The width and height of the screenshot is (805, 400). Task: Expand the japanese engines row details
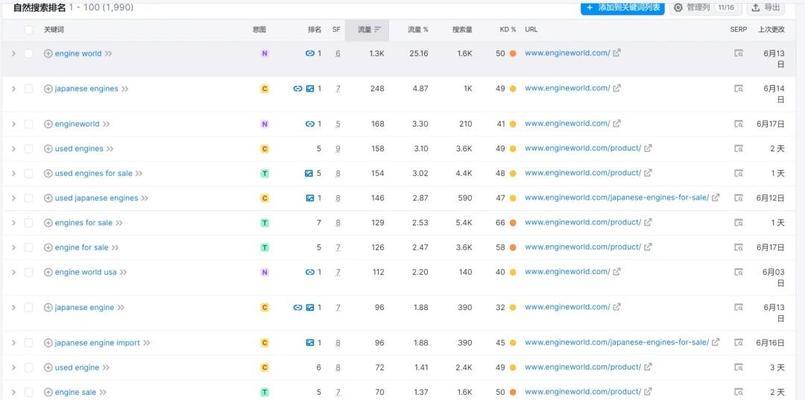[x=14, y=89]
